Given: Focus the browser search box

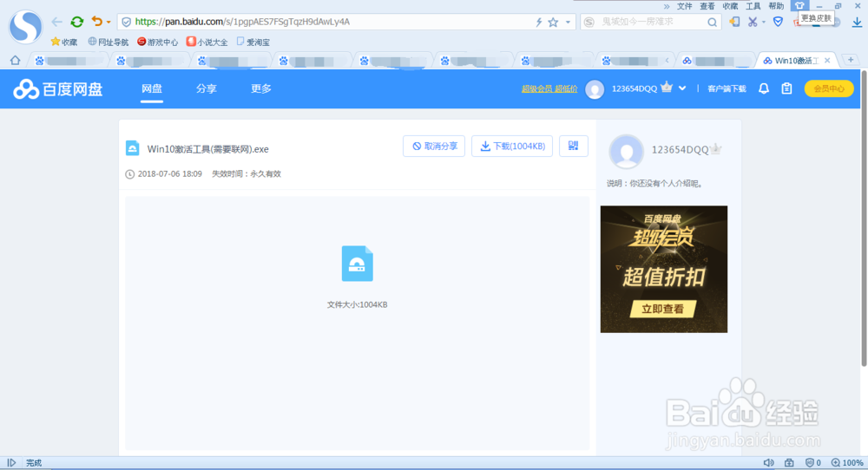Looking at the screenshot, I should point(652,23).
